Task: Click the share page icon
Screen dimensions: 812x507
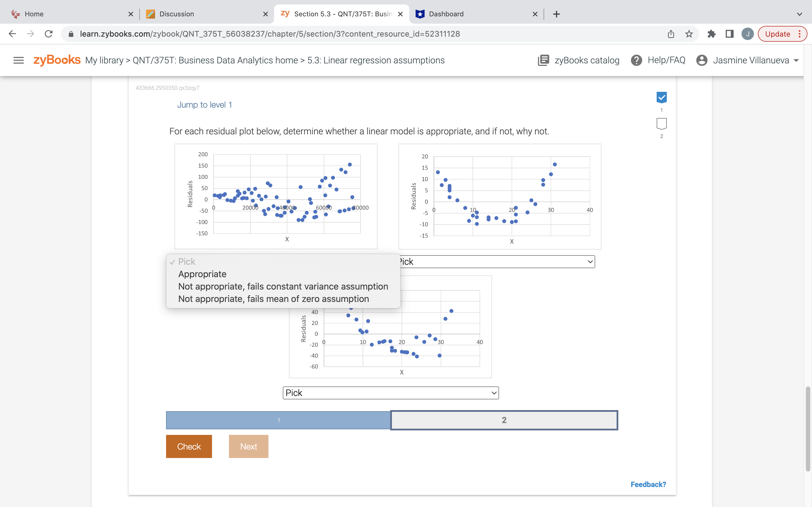Action: click(x=671, y=34)
